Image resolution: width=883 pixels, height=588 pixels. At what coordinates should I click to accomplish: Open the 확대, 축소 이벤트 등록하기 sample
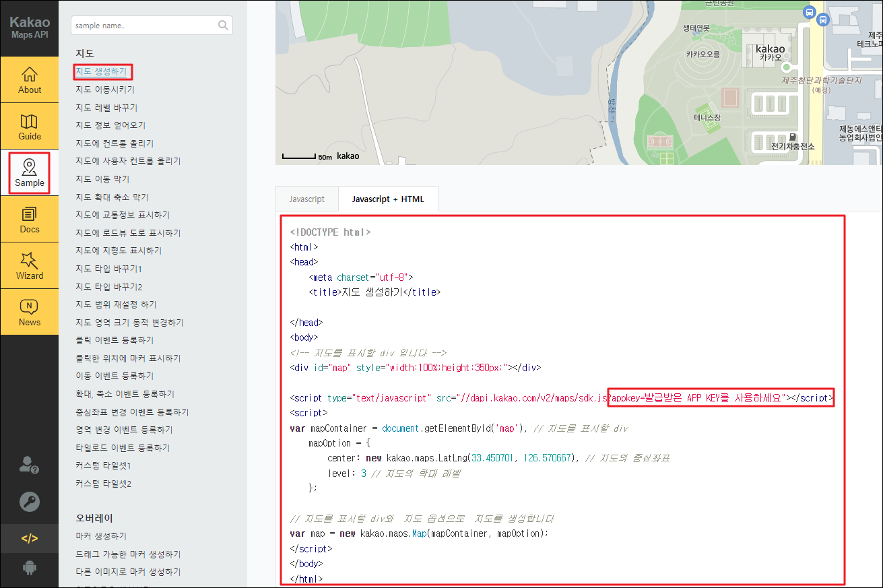(125, 394)
